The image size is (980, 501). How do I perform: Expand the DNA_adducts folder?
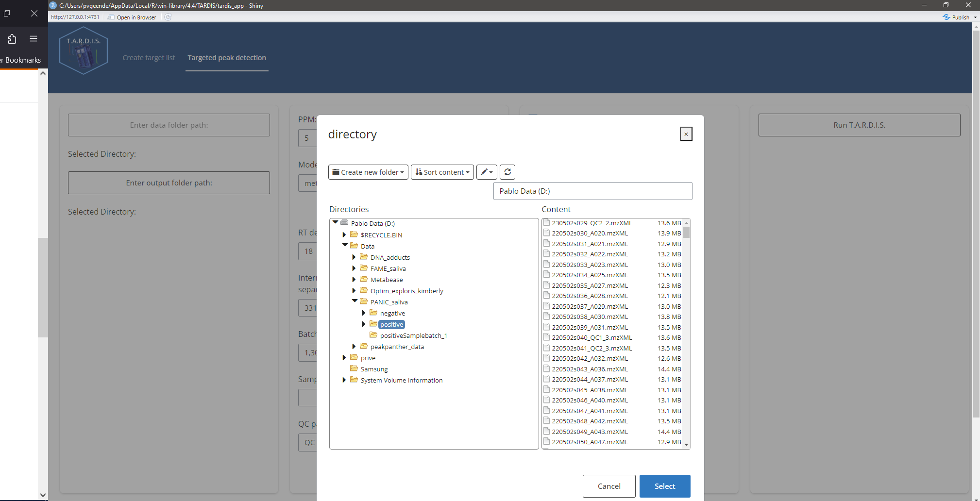click(x=354, y=257)
